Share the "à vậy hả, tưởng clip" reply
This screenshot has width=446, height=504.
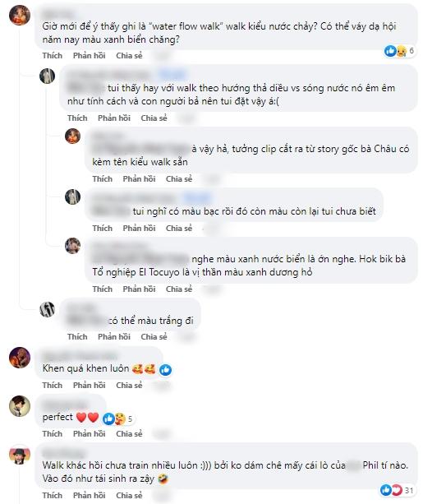coord(179,178)
